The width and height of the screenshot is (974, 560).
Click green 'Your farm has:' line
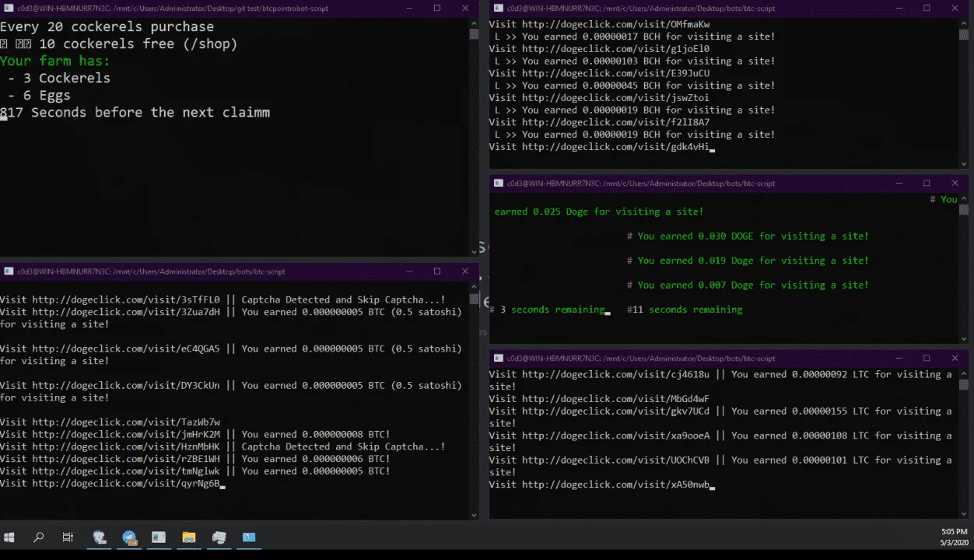coord(55,61)
